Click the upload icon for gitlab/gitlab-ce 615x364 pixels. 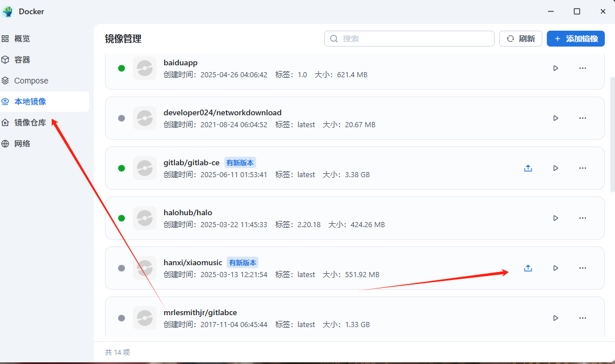pos(528,168)
